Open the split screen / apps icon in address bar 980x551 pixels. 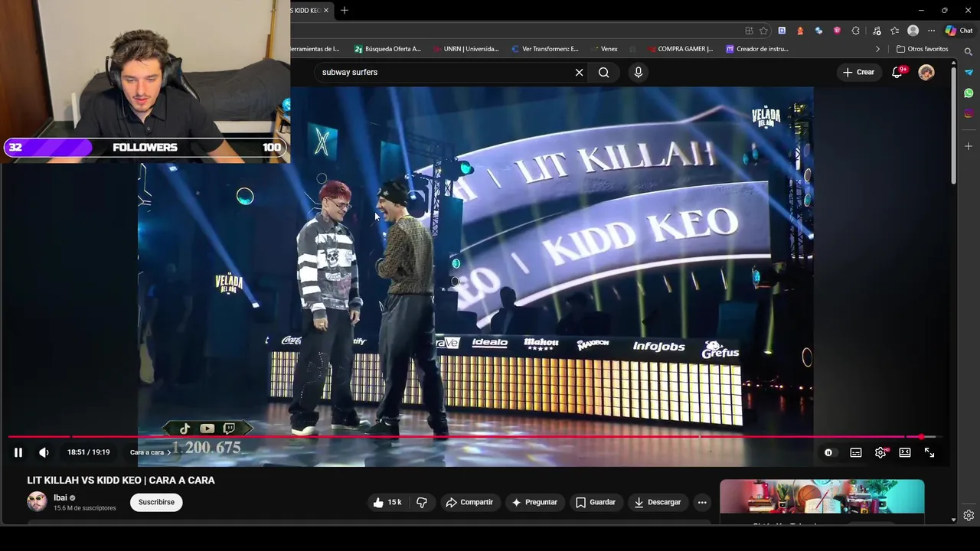749,31
